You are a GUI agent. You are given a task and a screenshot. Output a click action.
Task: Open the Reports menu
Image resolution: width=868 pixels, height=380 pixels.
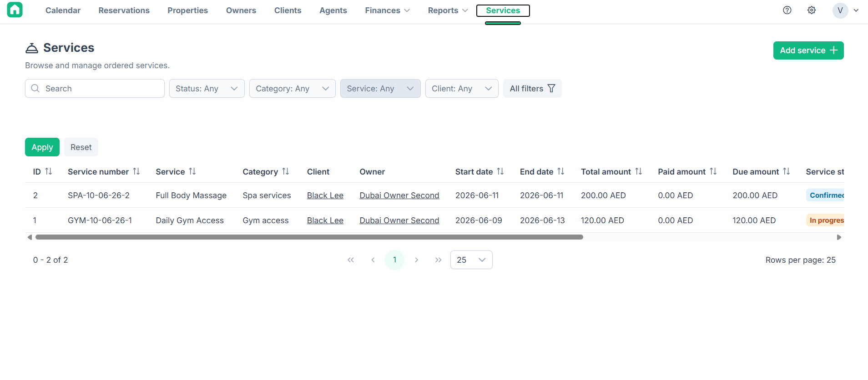[448, 10]
